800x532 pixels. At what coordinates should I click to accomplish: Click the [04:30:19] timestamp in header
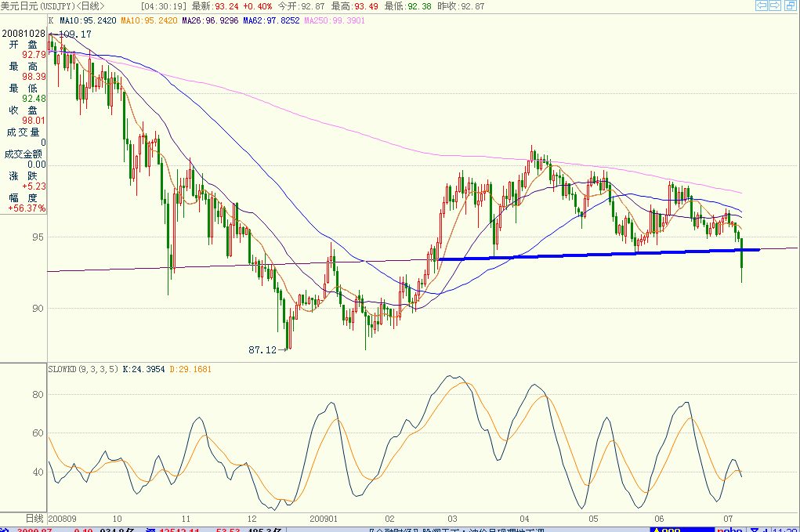(164, 6)
